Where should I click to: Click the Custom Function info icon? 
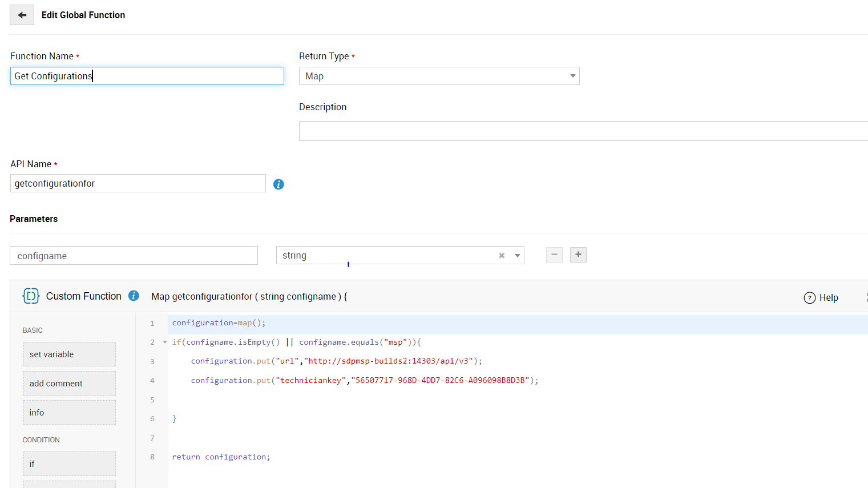coord(134,296)
